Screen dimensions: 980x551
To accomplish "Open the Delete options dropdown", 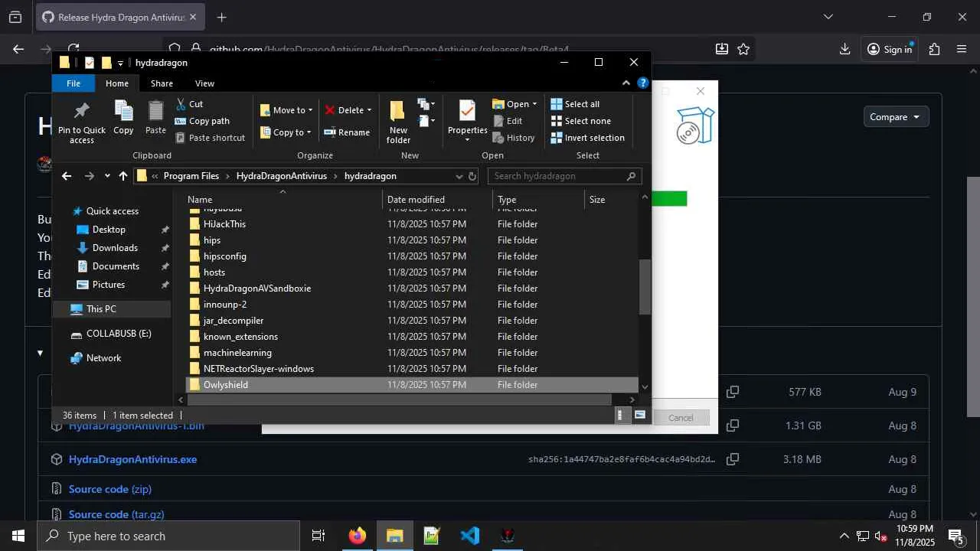I will [x=368, y=110].
